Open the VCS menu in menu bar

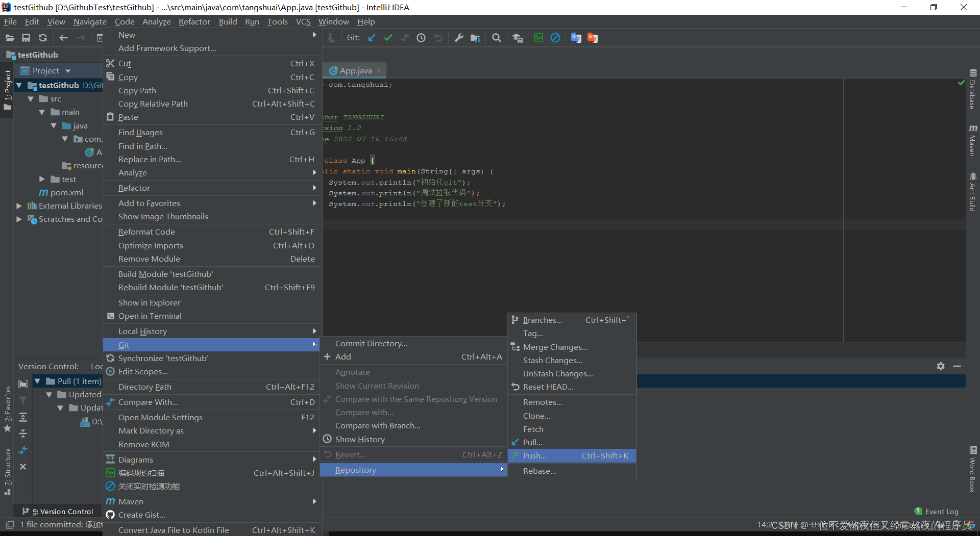click(x=303, y=21)
